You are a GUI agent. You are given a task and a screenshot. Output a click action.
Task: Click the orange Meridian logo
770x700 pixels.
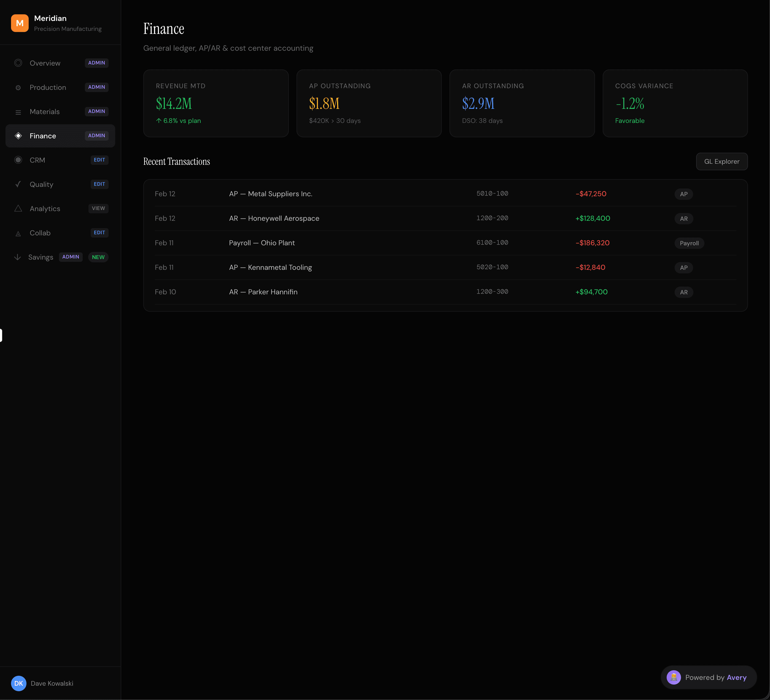coord(20,23)
